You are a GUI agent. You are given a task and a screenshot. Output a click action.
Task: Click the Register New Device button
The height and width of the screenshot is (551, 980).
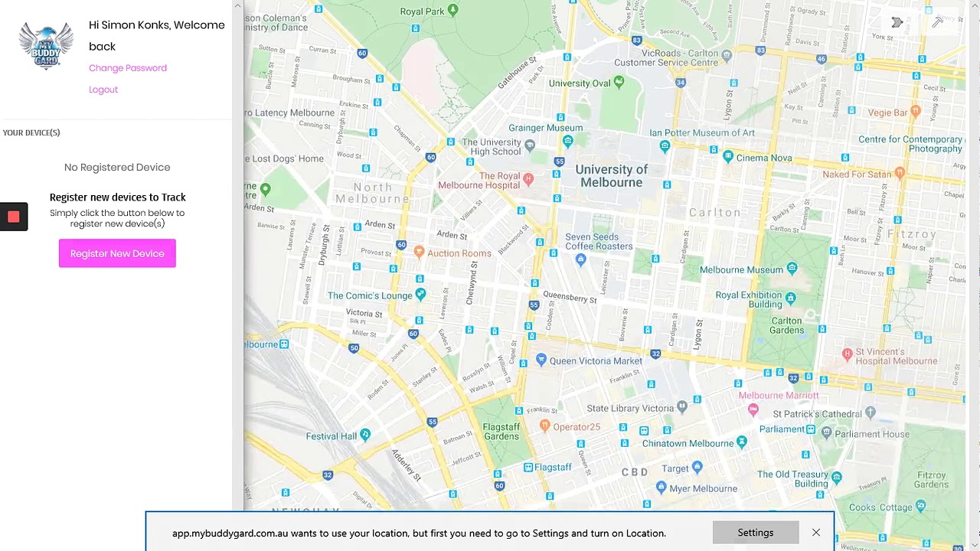click(117, 253)
